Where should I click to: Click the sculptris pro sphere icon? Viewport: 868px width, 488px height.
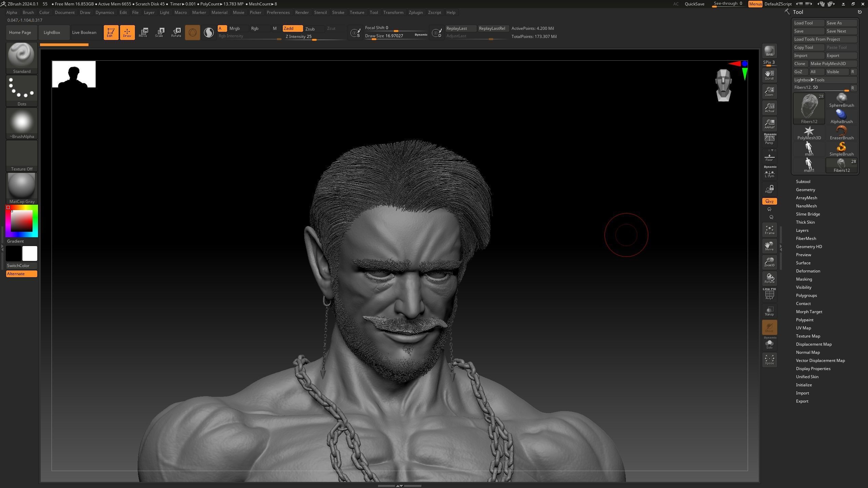click(x=193, y=33)
